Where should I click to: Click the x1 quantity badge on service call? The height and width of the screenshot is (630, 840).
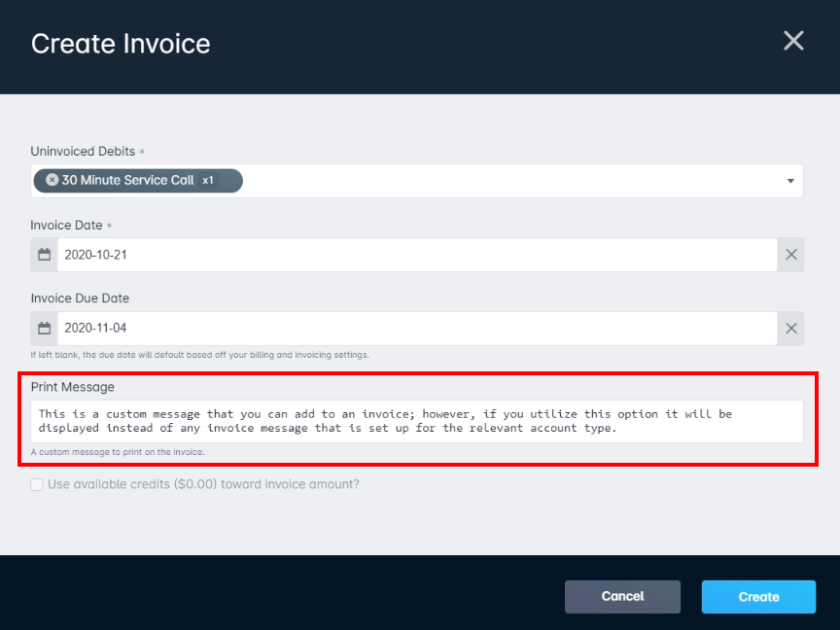click(208, 181)
